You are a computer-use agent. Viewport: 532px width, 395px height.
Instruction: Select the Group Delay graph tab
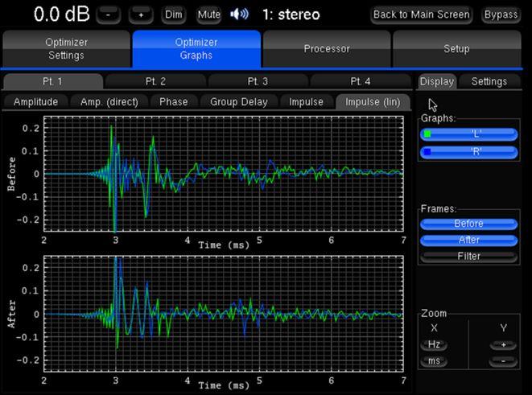(239, 102)
